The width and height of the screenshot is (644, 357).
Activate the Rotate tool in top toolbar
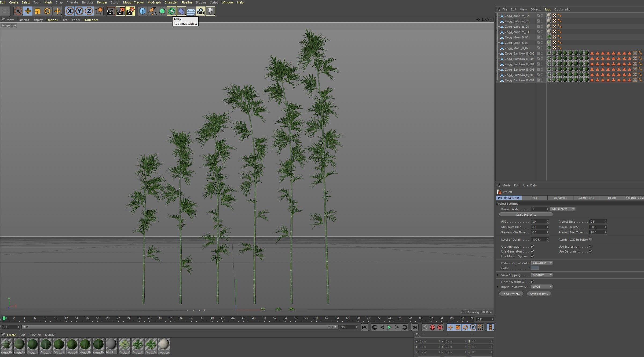tap(47, 11)
